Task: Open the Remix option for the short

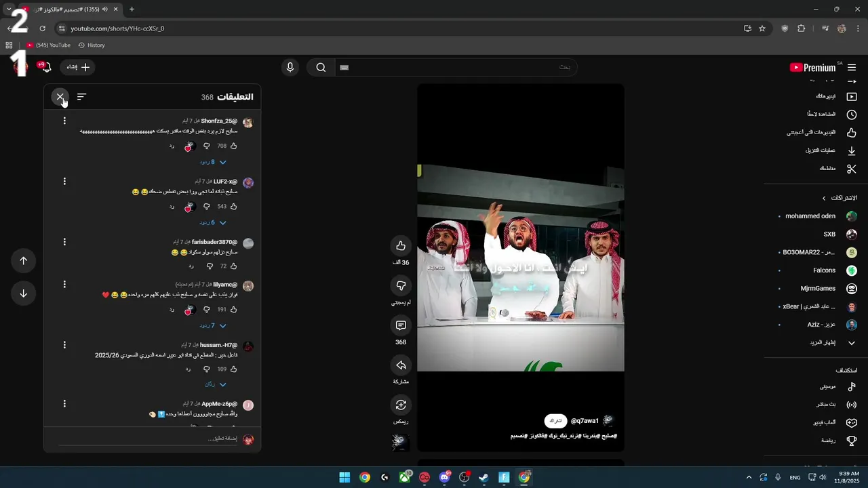Action: coord(401,405)
